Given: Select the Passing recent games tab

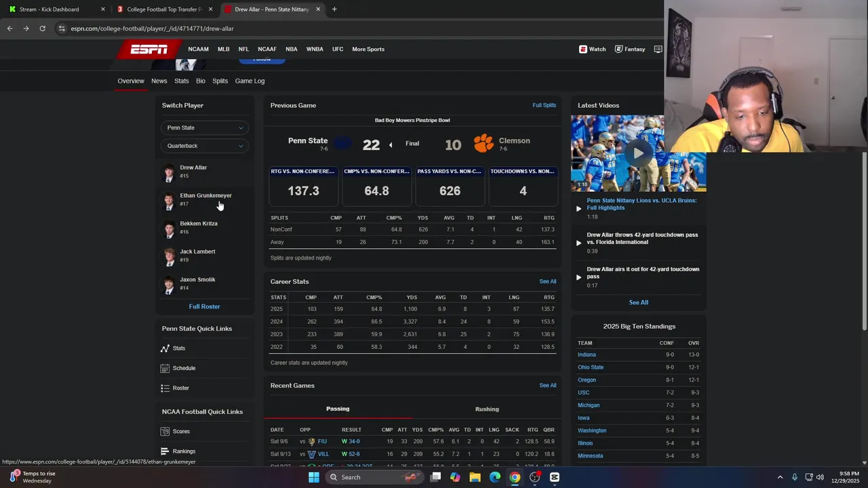Looking at the screenshot, I should click(x=338, y=409).
